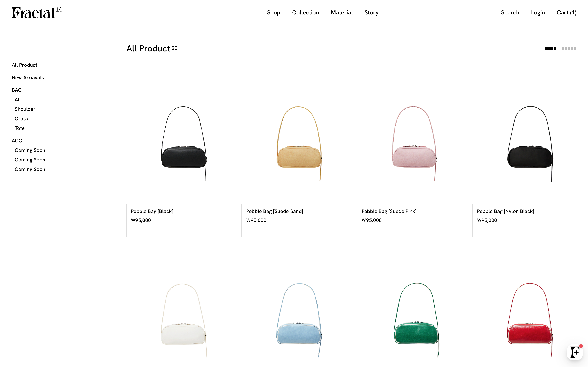Screen dimensions: 588x367
Task: Open the Story page
Action: pyautogui.click(x=372, y=13)
